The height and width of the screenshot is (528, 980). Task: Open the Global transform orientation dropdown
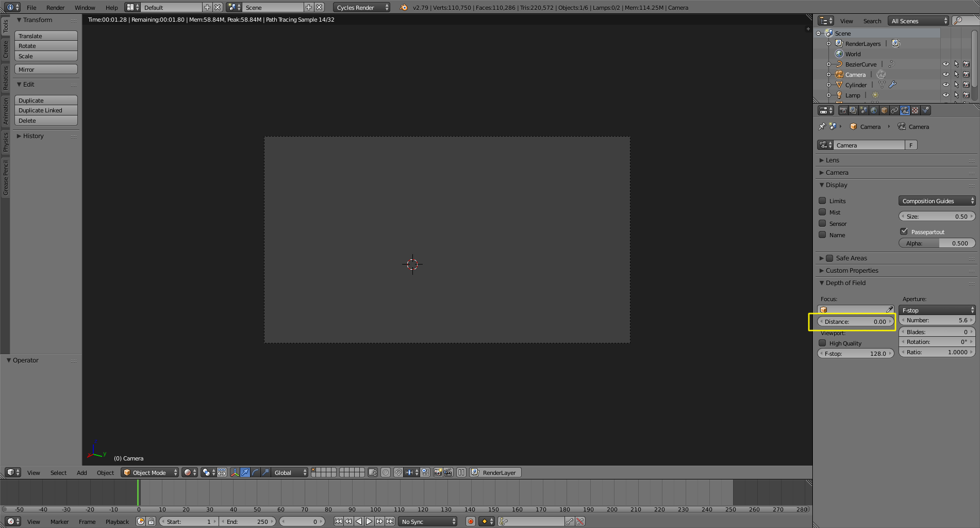click(290, 472)
